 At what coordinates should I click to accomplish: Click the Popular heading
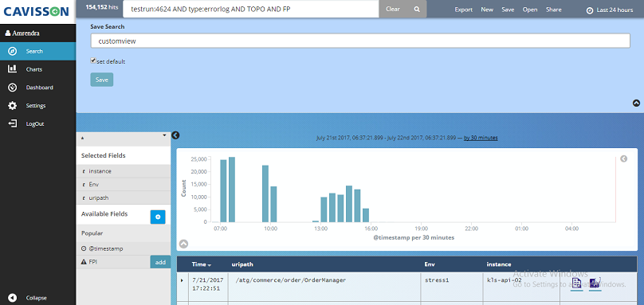[92, 233]
